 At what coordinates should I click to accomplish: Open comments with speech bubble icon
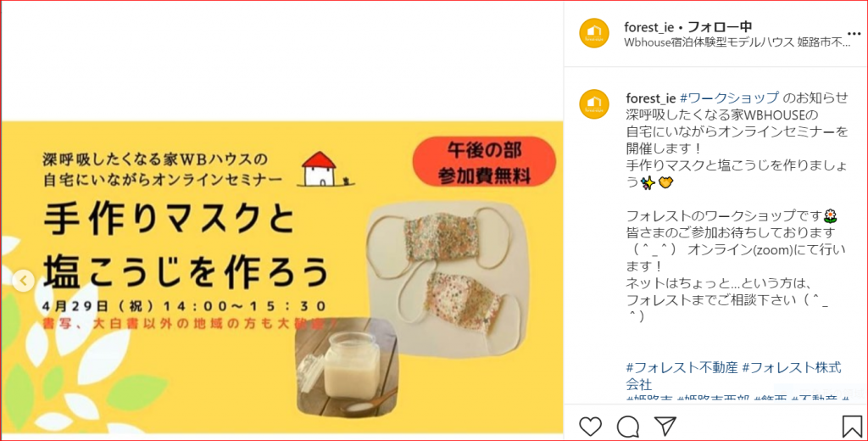(x=628, y=426)
